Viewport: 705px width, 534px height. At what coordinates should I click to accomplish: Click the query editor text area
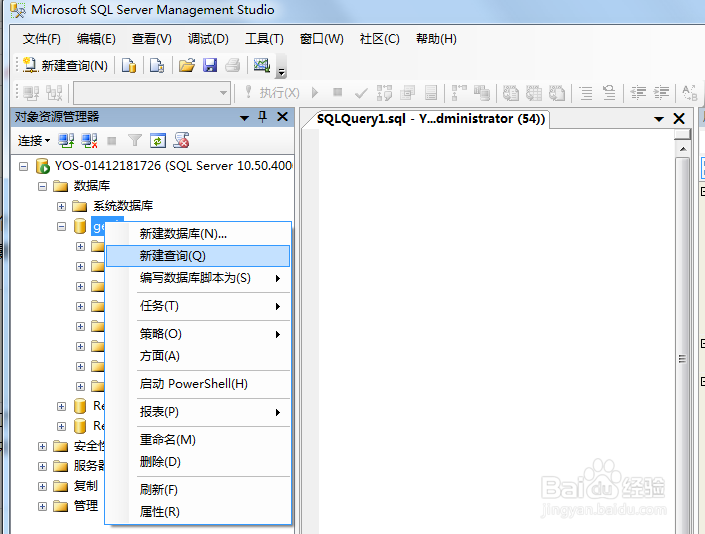497,332
